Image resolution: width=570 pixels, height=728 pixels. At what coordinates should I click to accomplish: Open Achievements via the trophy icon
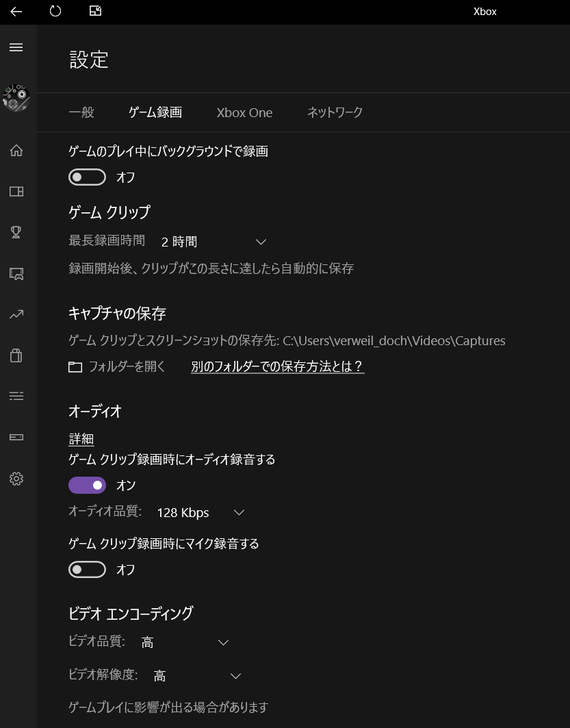point(16,232)
